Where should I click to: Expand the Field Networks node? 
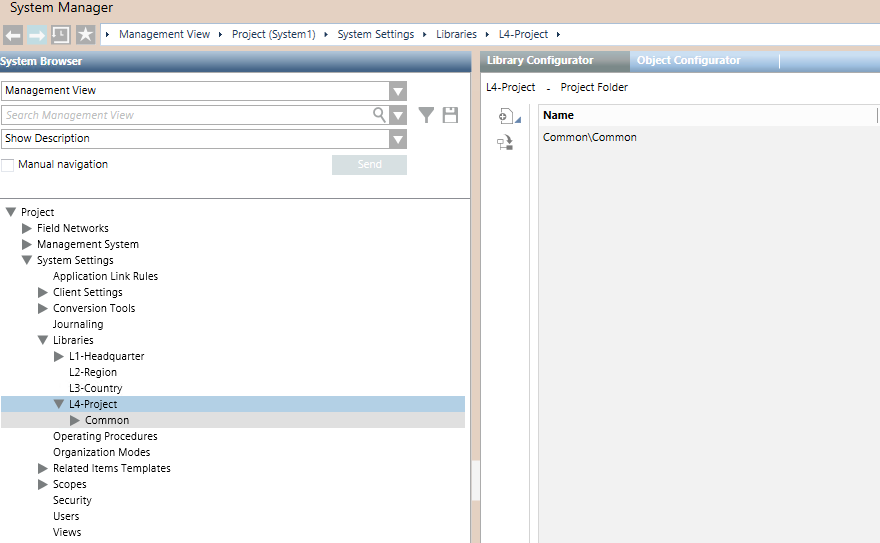point(26,228)
